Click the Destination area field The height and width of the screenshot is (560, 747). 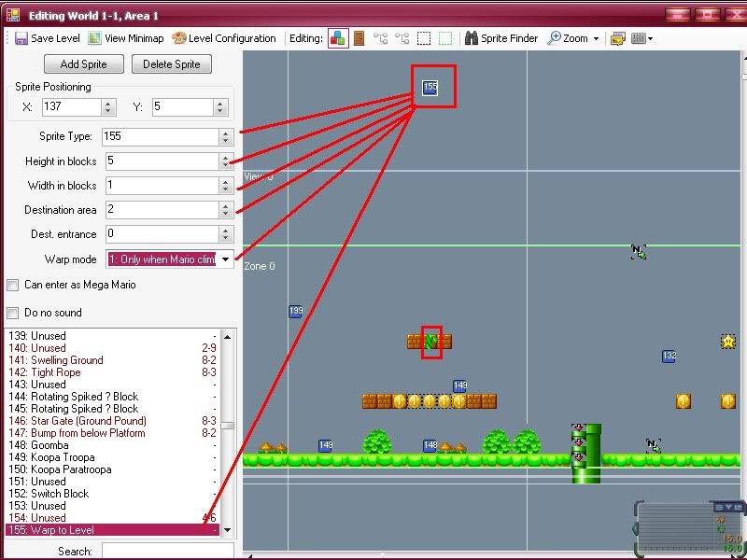[x=162, y=209]
